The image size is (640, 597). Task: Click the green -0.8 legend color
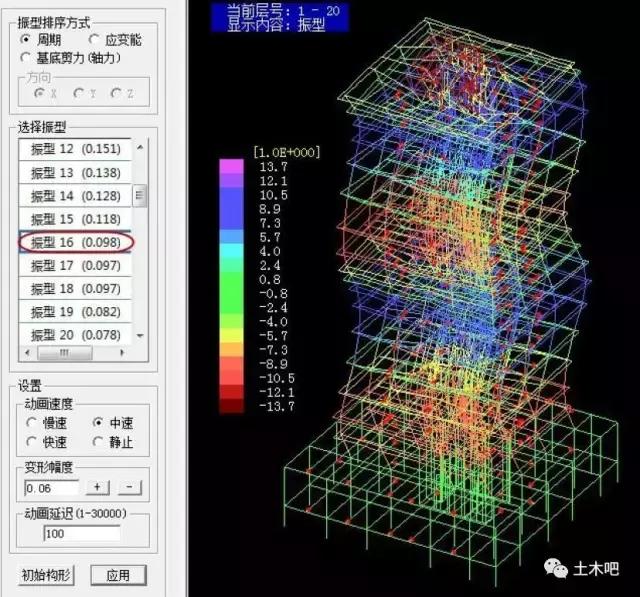point(231,293)
